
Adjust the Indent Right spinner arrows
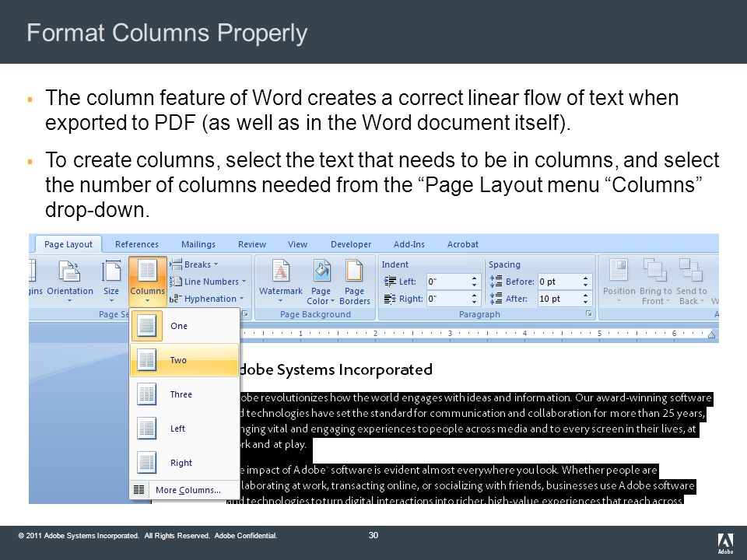click(x=474, y=299)
